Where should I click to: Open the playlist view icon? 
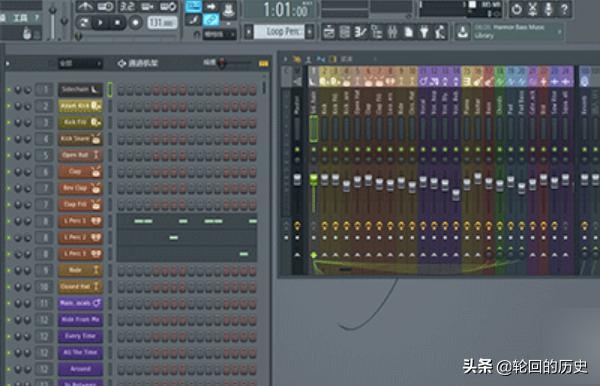click(329, 32)
